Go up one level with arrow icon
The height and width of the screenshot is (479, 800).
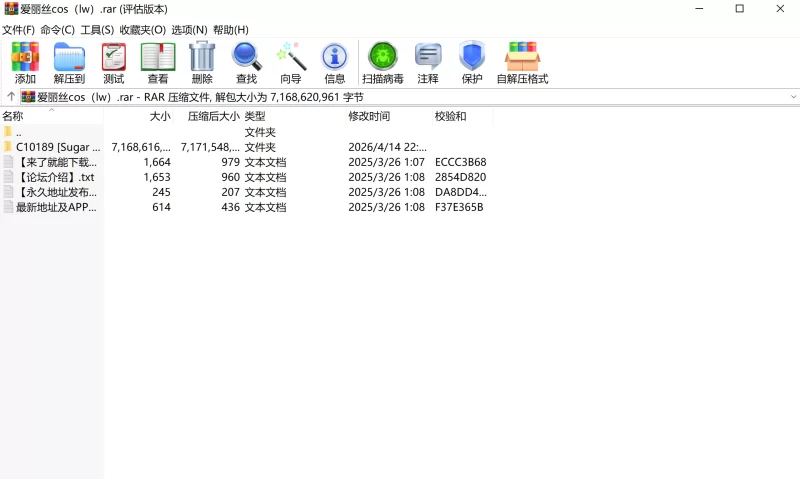point(11,96)
